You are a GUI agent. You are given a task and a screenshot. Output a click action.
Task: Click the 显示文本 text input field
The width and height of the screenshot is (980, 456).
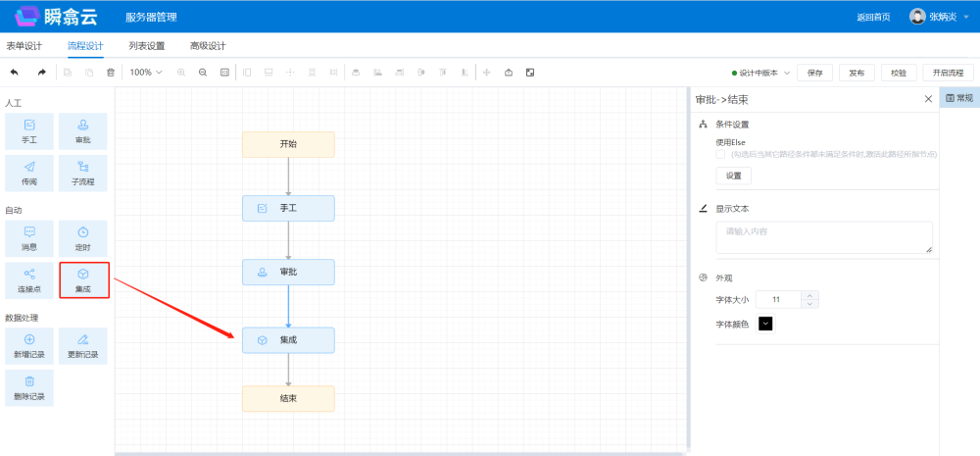tap(823, 237)
